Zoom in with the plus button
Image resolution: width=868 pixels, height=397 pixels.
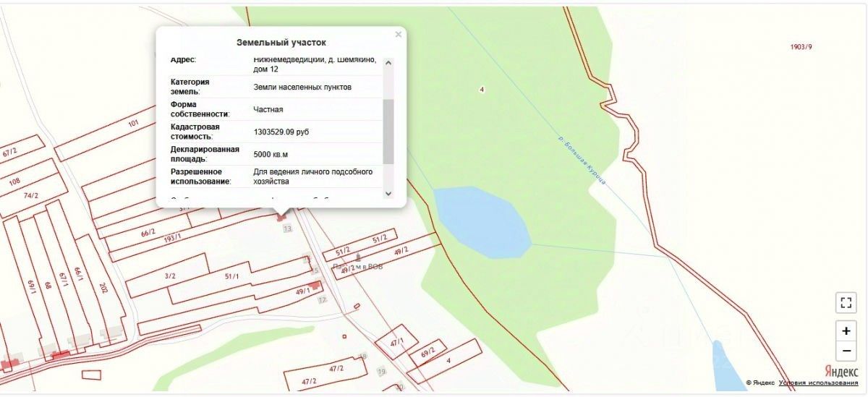846,330
